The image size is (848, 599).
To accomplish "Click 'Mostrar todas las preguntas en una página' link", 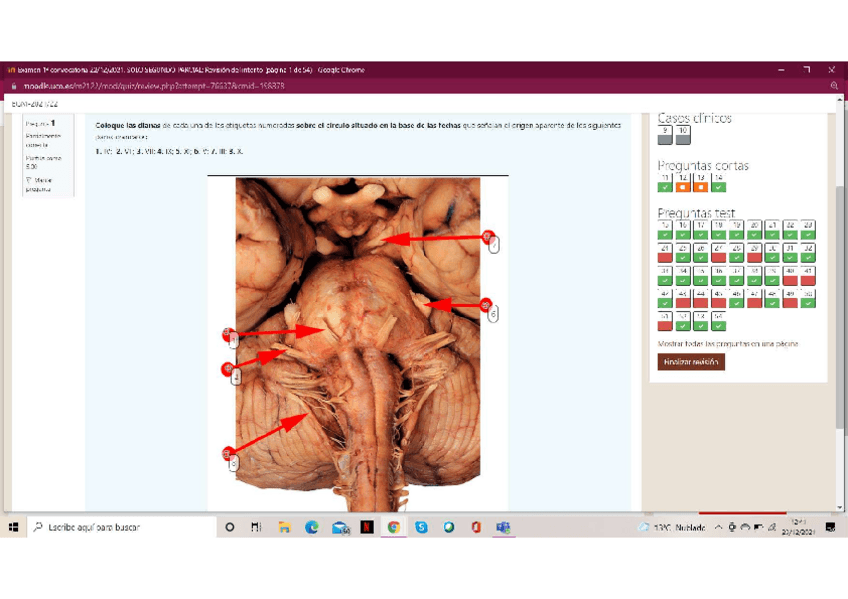I will click(728, 344).
